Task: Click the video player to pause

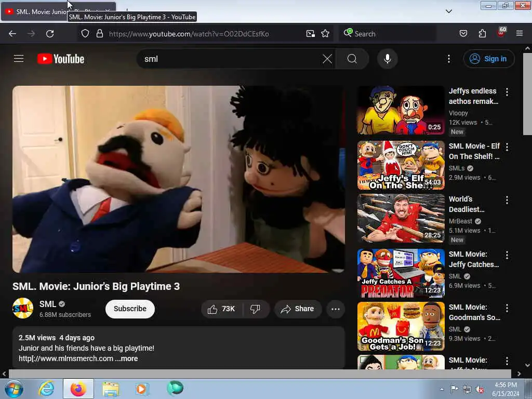Action: point(179,179)
